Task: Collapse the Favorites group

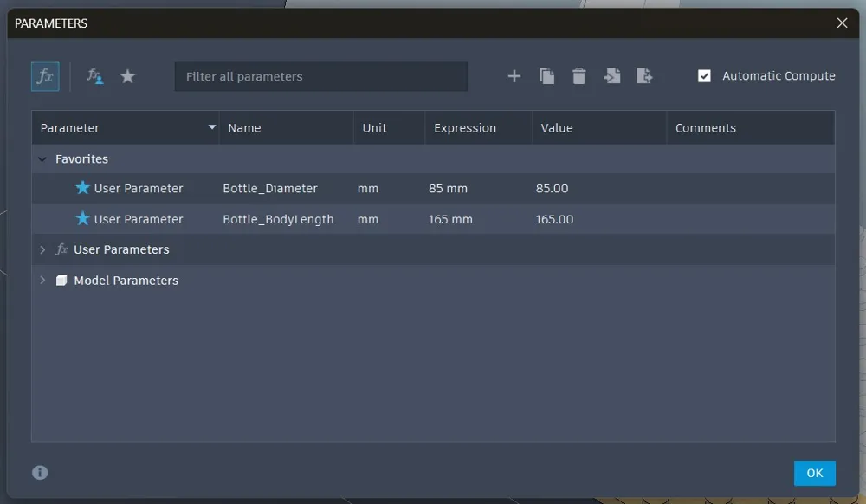Action: tap(42, 159)
